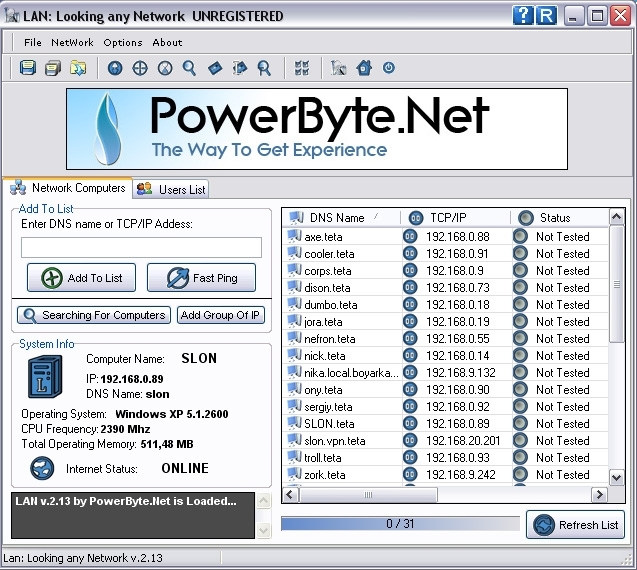Viewport: 637px width, 570px height.
Task: Click the crosshair target toolbar icon
Action: [x=140, y=68]
